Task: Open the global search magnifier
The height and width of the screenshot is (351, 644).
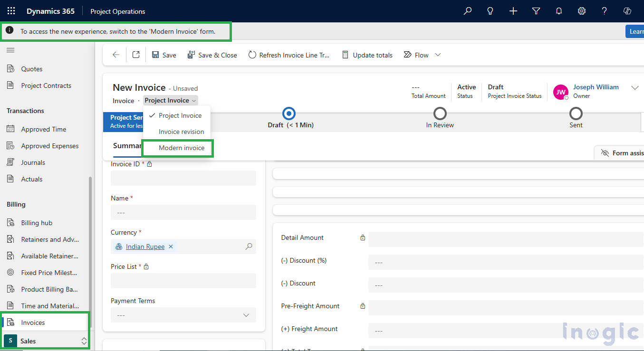Action: click(x=467, y=10)
